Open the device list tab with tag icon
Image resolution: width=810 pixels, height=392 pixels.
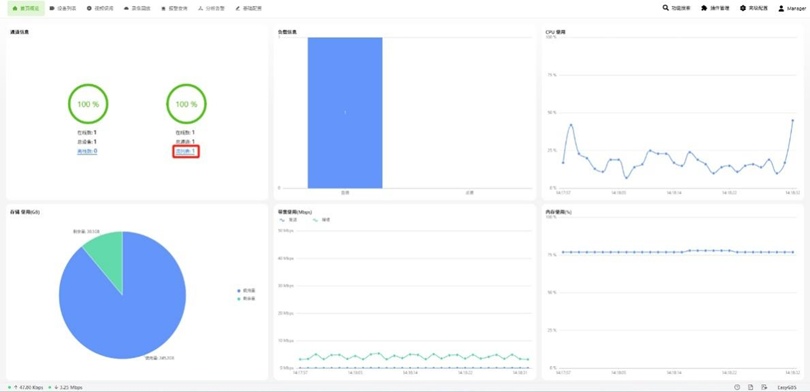coord(63,8)
